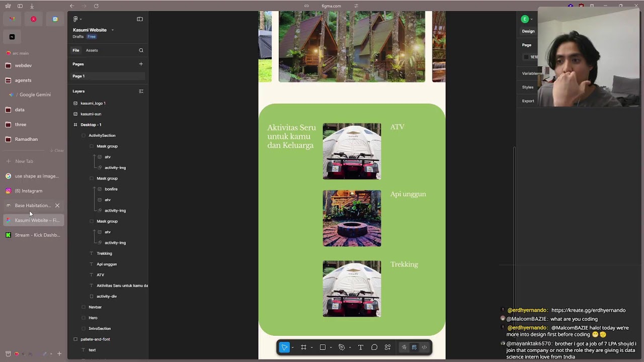Switch to the Assets tab
The height and width of the screenshot is (362, 644).
click(x=92, y=50)
